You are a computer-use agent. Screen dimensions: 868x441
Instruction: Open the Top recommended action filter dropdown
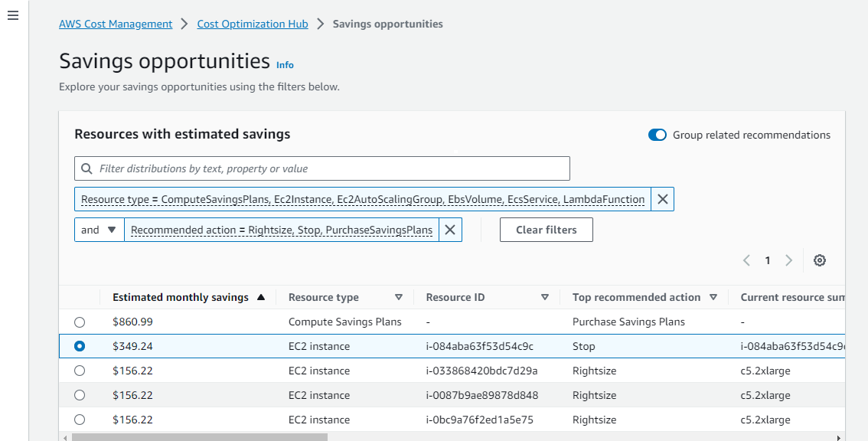click(713, 297)
